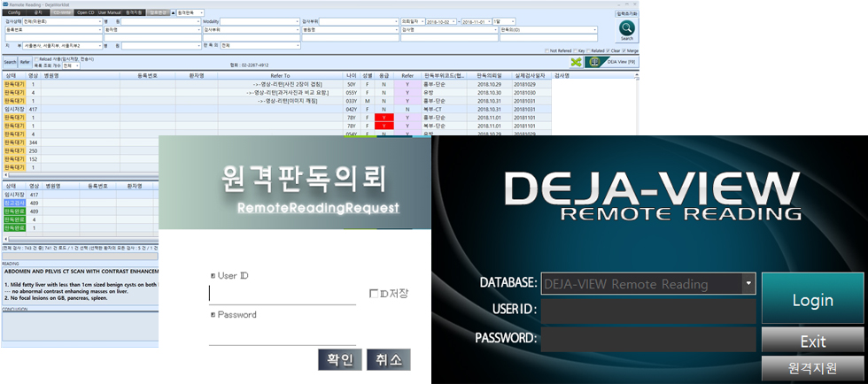Enable the ID저장 checkbox

(x=373, y=294)
